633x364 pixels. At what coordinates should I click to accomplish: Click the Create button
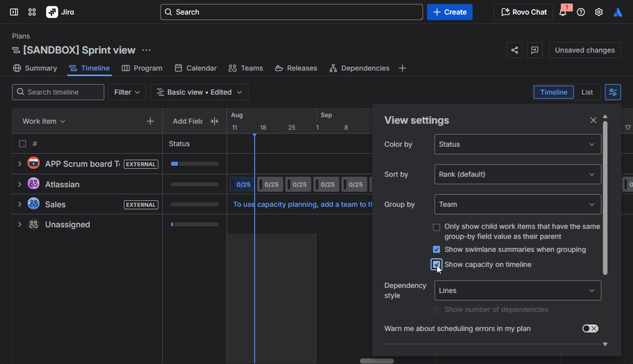449,12
